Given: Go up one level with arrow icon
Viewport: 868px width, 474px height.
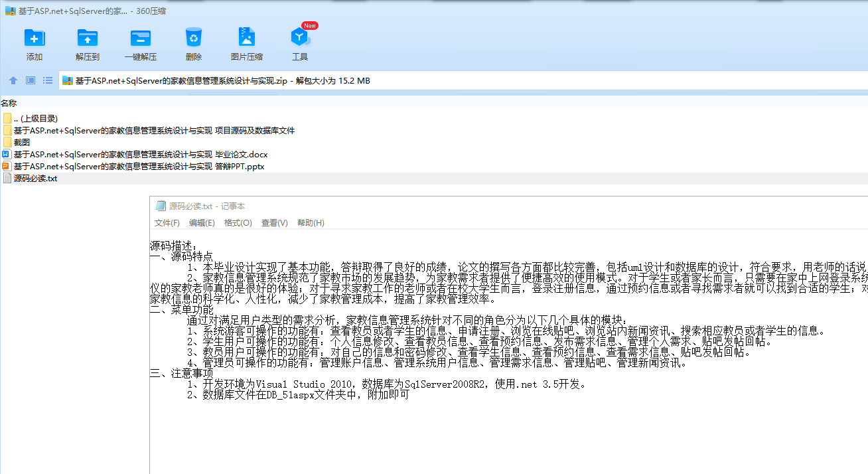Looking at the screenshot, I should [x=13, y=80].
